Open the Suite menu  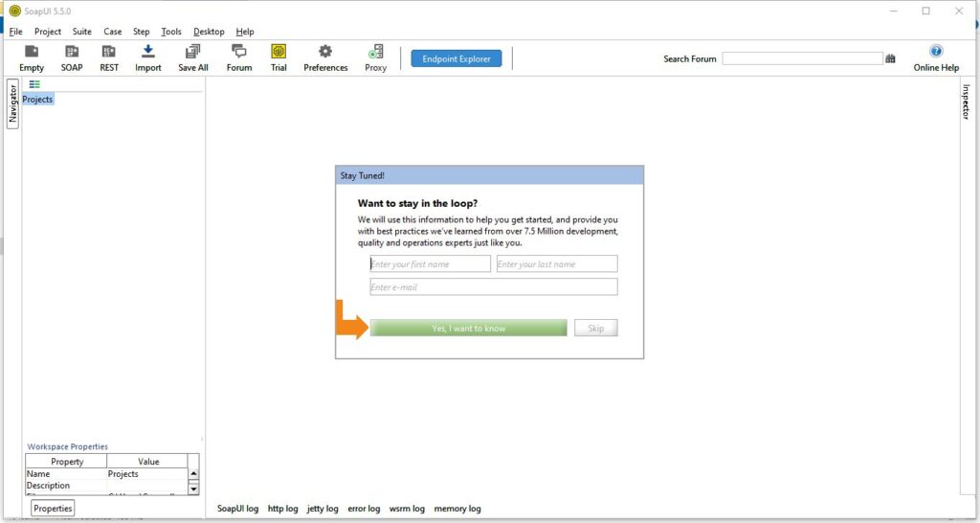(x=82, y=32)
